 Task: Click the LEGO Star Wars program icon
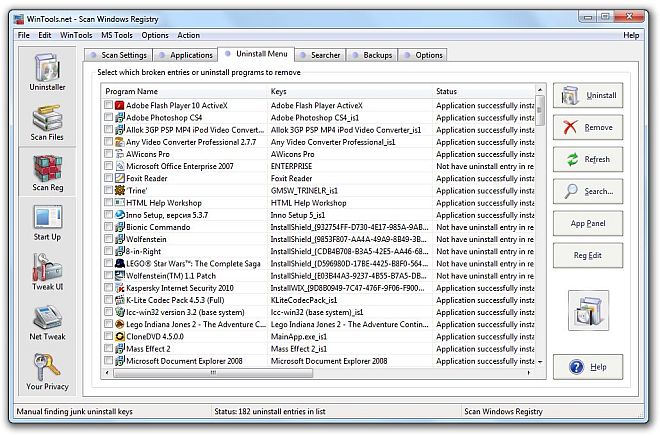pyautogui.click(x=120, y=263)
